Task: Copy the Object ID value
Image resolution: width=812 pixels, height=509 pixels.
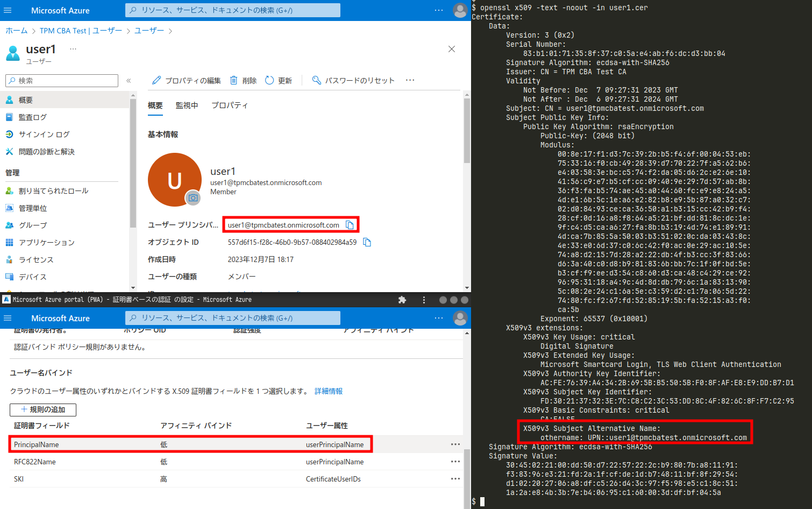Action: click(x=367, y=242)
